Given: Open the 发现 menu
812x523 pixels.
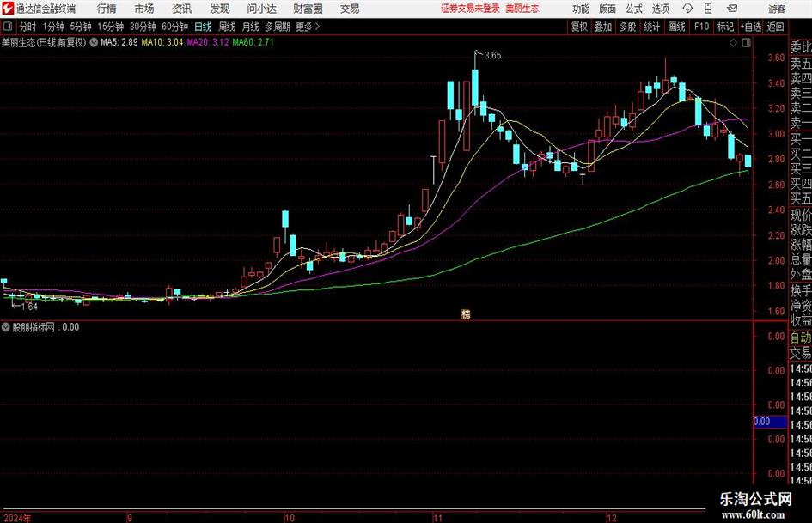Looking at the screenshot, I should pyautogui.click(x=220, y=9).
